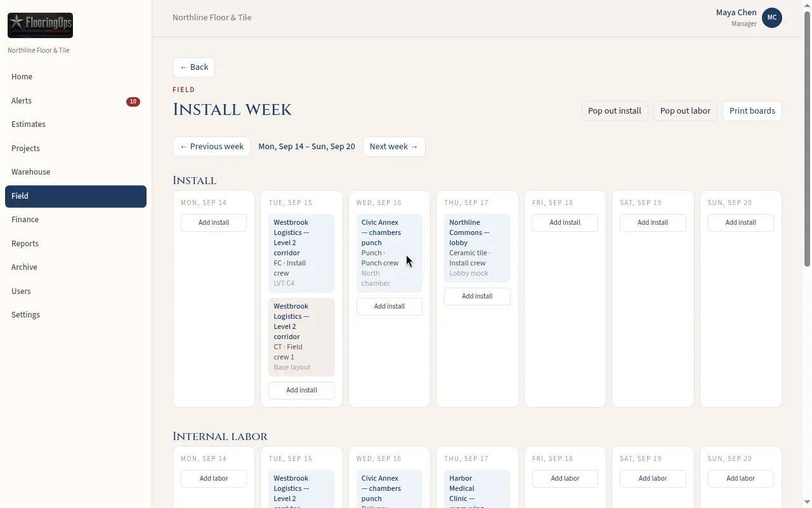Add install for Tue, Sep 15
This screenshot has height=508, width=812.
click(301, 391)
